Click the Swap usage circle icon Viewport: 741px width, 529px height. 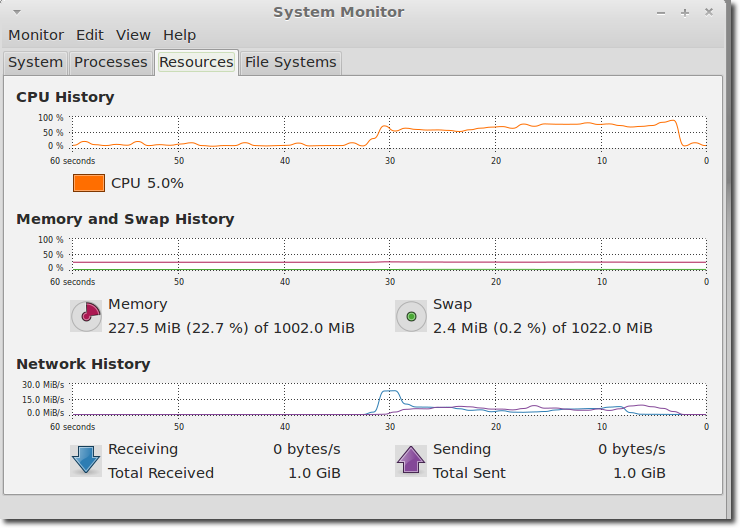[411, 316]
